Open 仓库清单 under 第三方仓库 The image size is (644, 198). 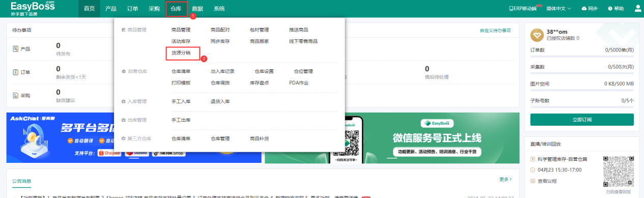pos(181,138)
